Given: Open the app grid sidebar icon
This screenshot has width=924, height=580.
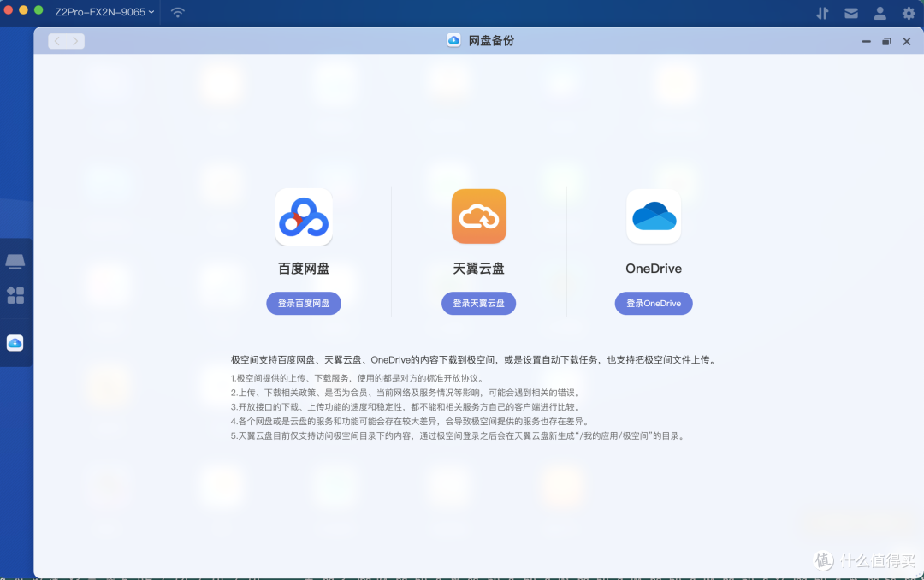Looking at the screenshot, I should pos(15,295).
